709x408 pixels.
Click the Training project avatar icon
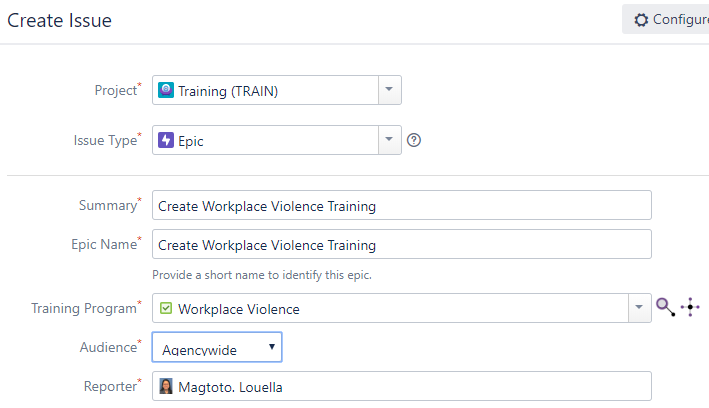coord(166,90)
